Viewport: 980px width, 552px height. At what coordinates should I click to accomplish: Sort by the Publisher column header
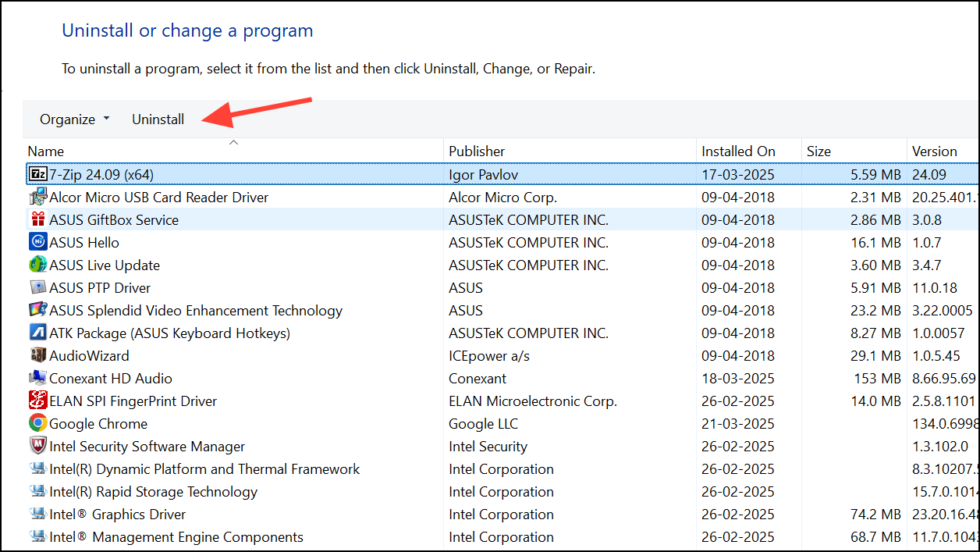coord(570,151)
